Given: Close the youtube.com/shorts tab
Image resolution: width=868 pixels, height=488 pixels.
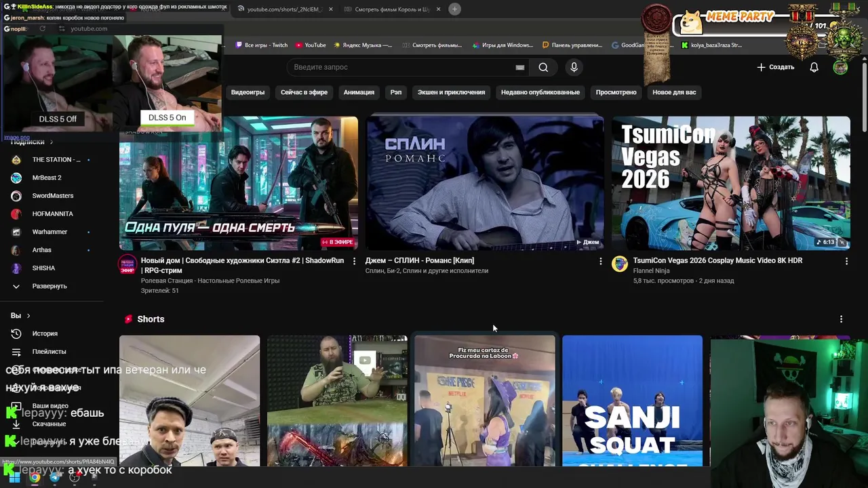Looking at the screenshot, I should [x=331, y=9].
